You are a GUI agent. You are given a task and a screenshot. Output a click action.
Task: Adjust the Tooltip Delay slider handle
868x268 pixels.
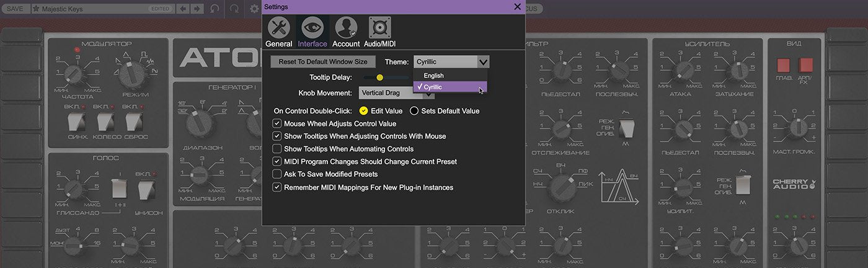[379, 78]
